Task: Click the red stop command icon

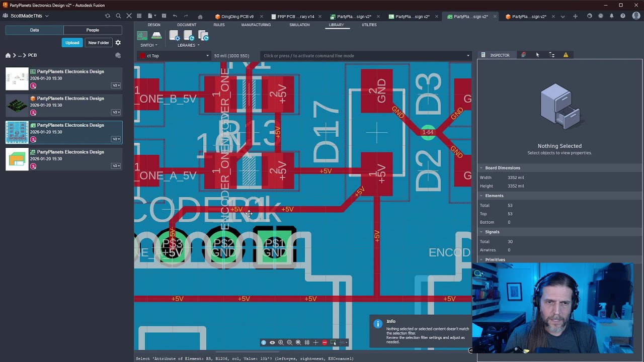Action: (x=325, y=342)
